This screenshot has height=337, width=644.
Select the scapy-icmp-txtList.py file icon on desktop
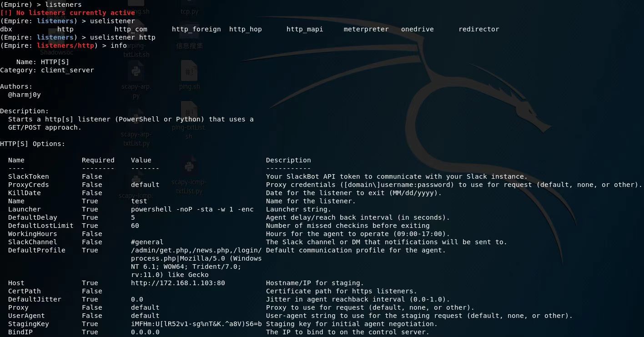click(189, 166)
